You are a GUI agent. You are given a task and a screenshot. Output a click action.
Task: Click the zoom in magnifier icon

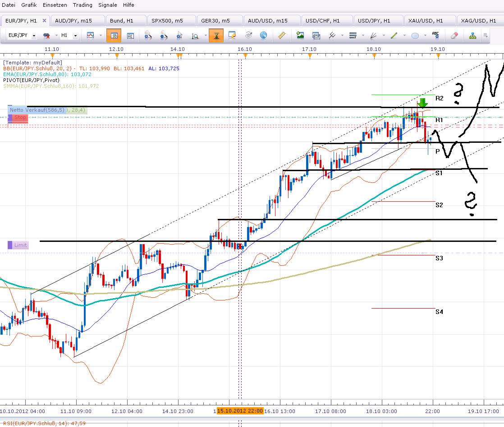(x=148, y=36)
